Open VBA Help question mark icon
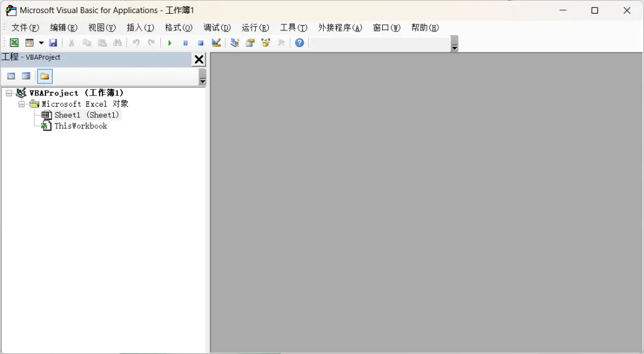Viewport: 644px width, 354px height. 299,43
